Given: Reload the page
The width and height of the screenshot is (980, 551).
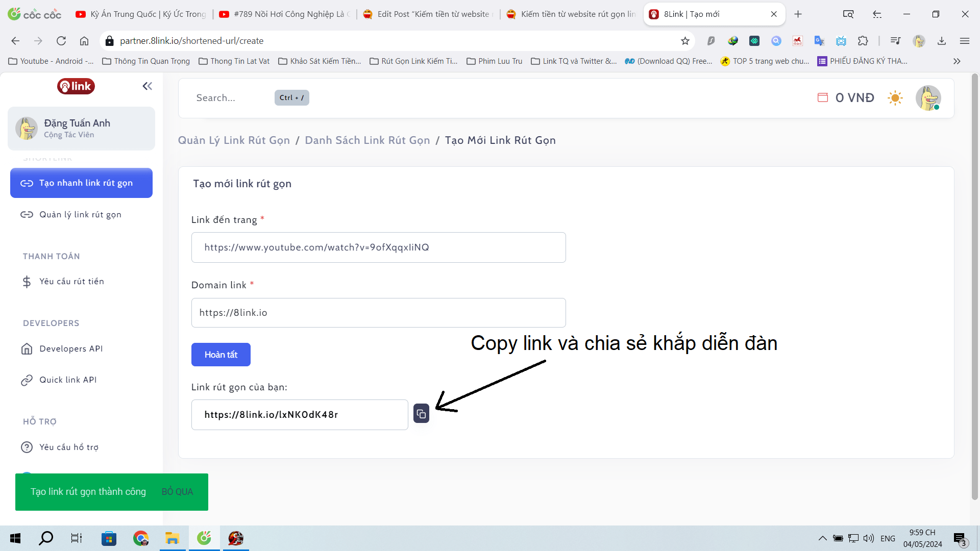Looking at the screenshot, I should [61, 41].
